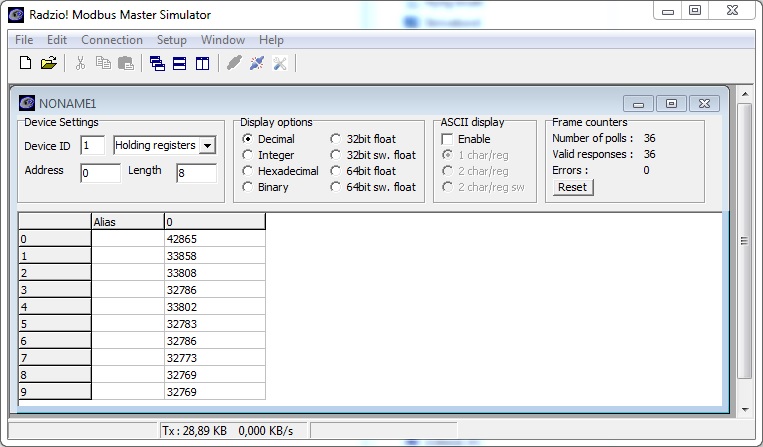
Task: Select register value 33802
Action: coord(215,307)
